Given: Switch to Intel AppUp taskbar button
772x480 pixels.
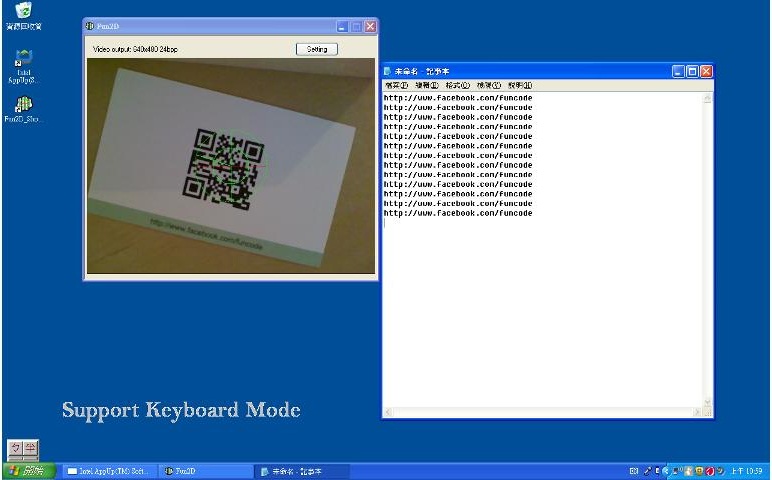Looking at the screenshot, I should [110, 471].
